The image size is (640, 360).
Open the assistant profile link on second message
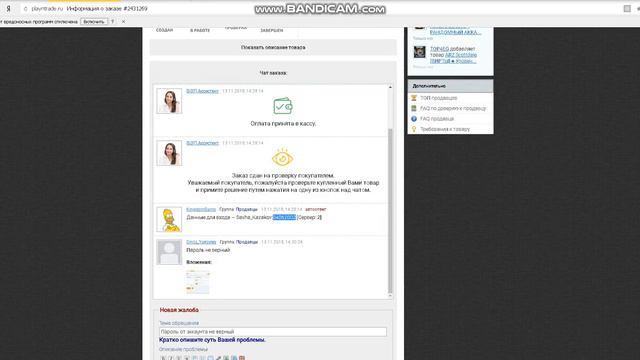(x=202, y=143)
